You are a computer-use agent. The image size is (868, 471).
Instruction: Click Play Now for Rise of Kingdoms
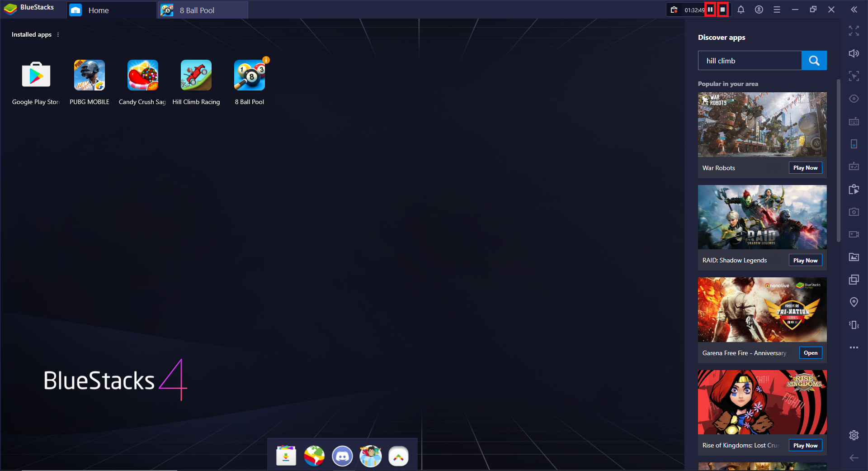pyautogui.click(x=805, y=446)
